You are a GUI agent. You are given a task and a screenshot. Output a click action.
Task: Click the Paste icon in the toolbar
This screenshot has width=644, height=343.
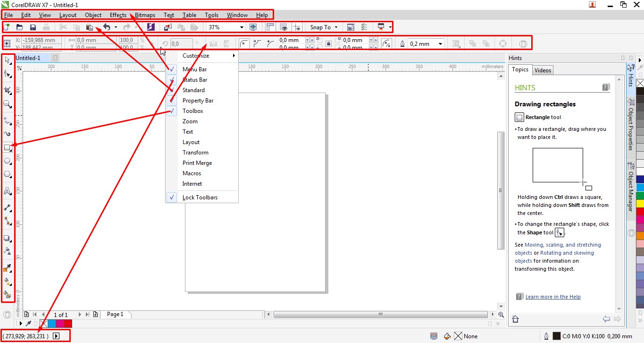click(x=90, y=27)
